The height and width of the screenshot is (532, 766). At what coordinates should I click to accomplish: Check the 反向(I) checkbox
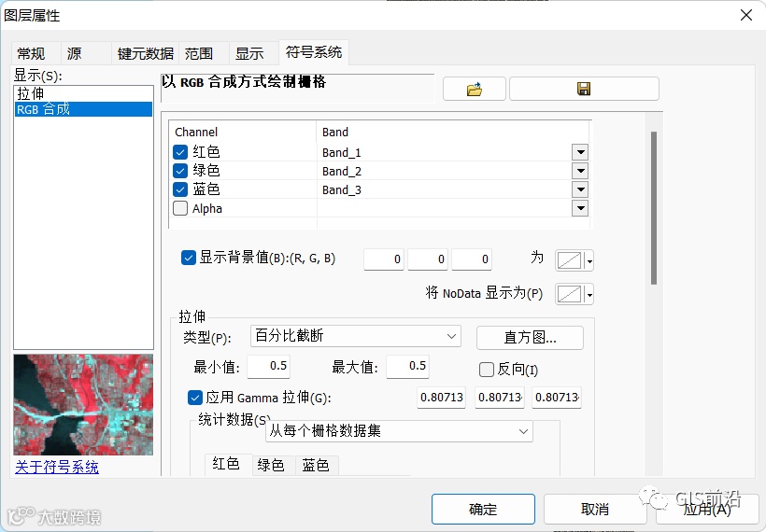[487, 370]
